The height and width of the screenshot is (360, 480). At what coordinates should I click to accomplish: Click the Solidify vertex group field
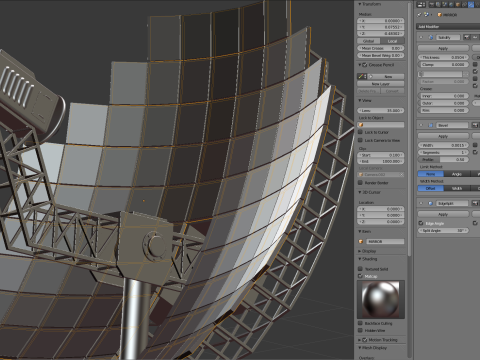tap(441, 74)
